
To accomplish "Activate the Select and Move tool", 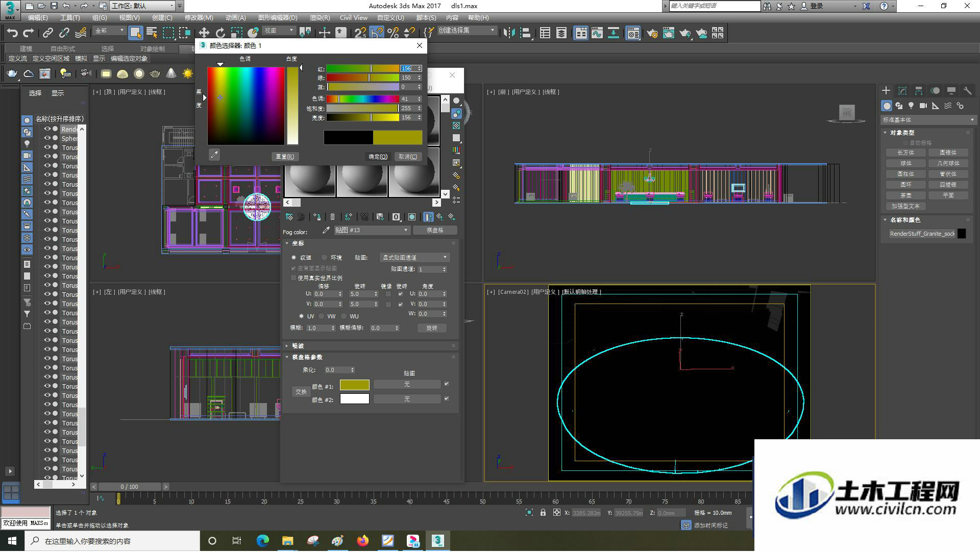I will 204,33.
